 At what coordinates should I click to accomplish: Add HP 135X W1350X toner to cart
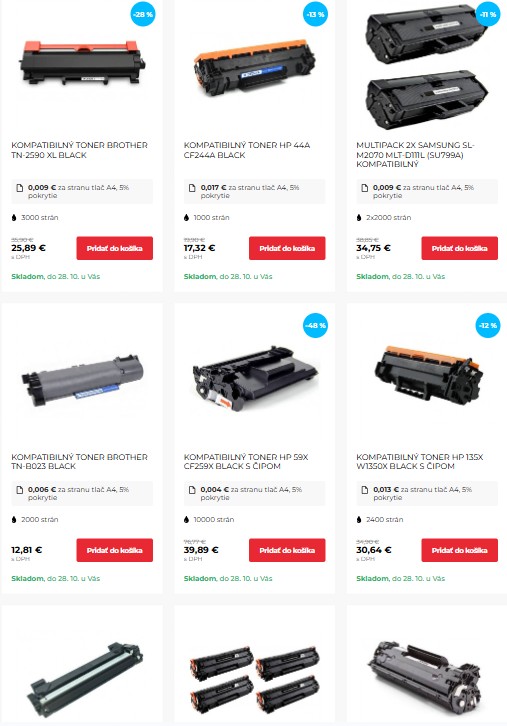click(459, 550)
